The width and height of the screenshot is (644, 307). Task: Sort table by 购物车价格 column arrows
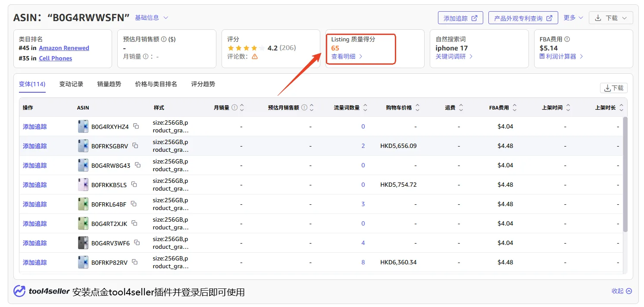pos(417,107)
